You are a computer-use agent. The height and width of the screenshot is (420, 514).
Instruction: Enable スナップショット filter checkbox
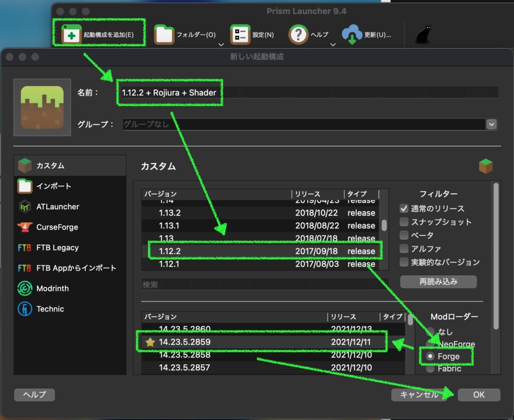[x=404, y=222]
